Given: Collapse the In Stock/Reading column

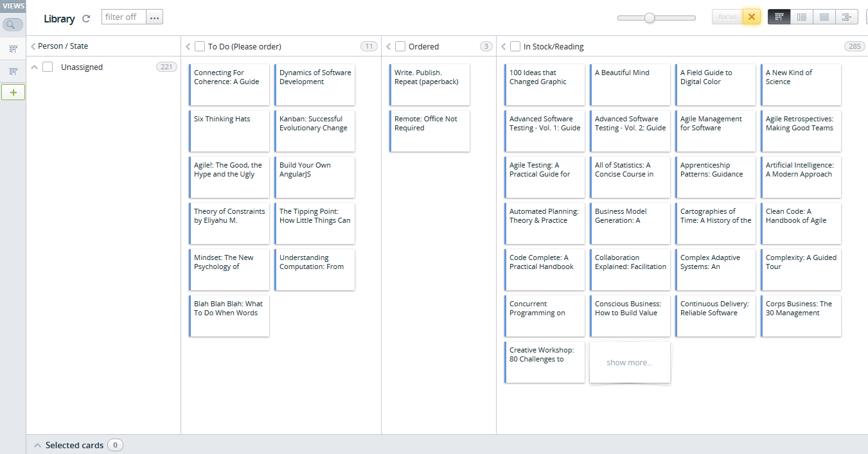Looking at the screenshot, I should click(x=504, y=46).
